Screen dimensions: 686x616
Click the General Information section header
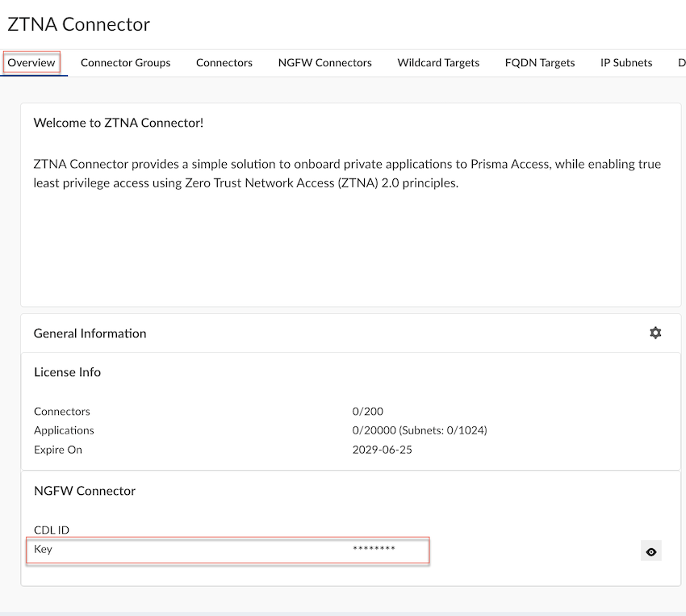(x=90, y=333)
